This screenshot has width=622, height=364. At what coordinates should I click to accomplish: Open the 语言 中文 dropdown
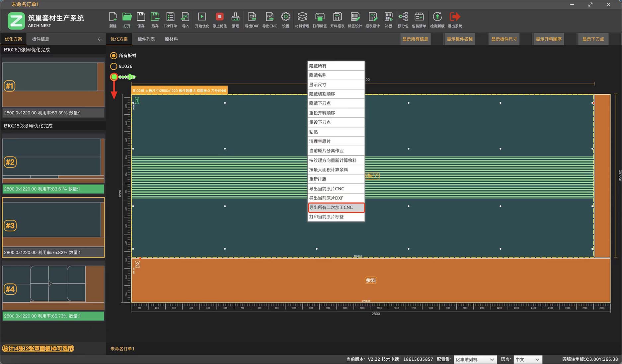528,359
